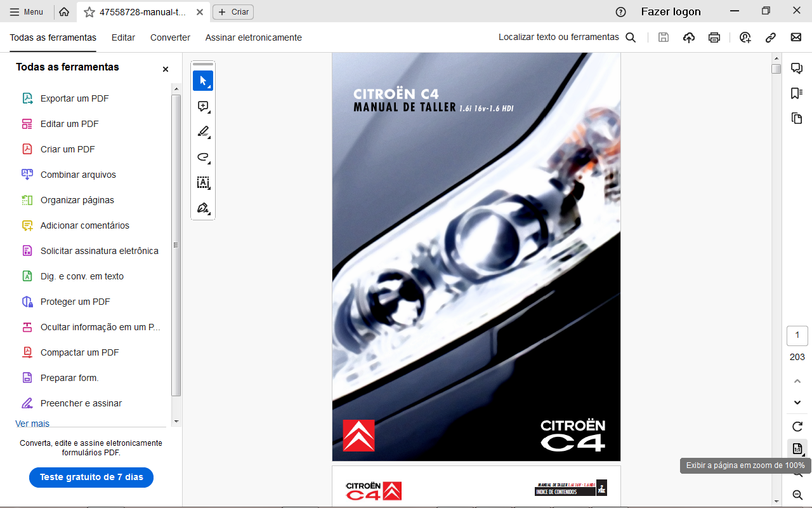Select the freehand draw tool
Screen dimensions: 812x508
[203, 157]
